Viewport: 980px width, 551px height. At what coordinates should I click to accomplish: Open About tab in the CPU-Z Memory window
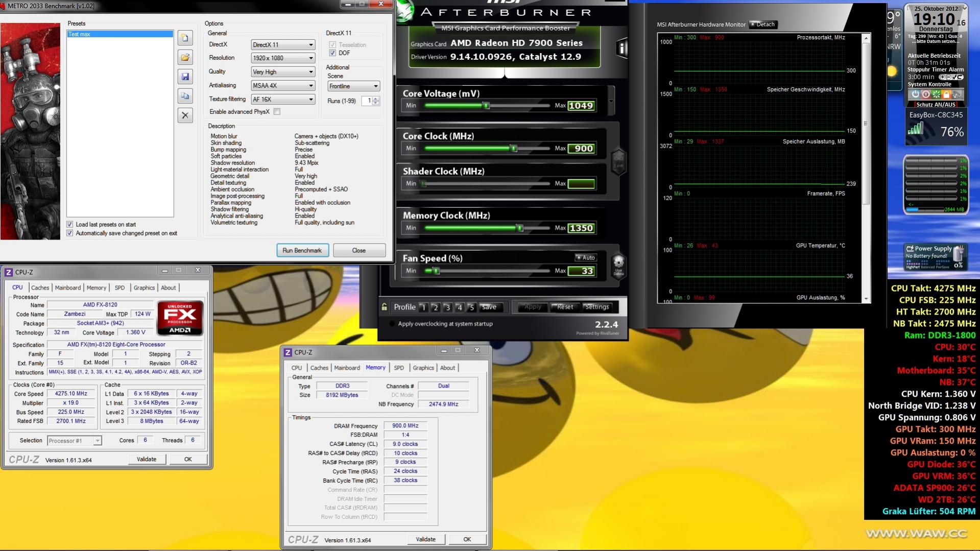pos(447,368)
